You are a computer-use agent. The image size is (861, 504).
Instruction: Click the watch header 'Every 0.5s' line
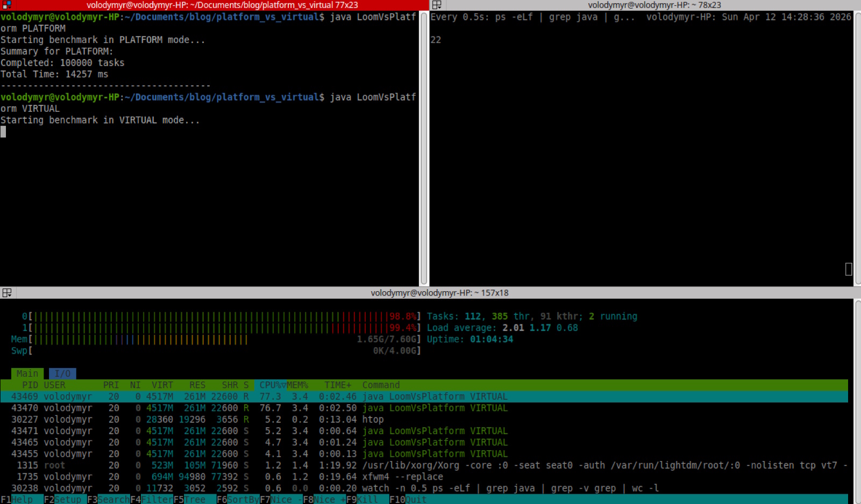pos(641,17)
